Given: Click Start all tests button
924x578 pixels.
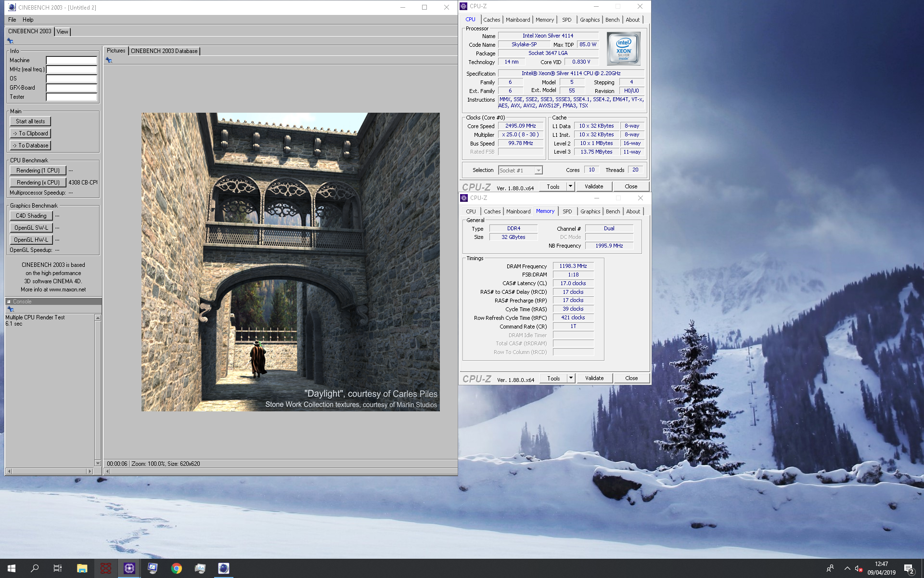Looking at the screenshot, I should (30, 121).
